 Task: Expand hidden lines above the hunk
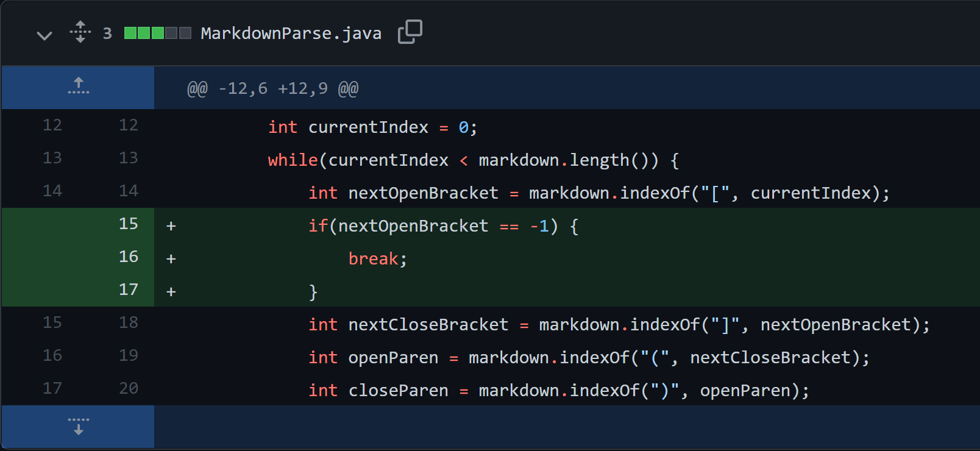(x=78, y=87)
